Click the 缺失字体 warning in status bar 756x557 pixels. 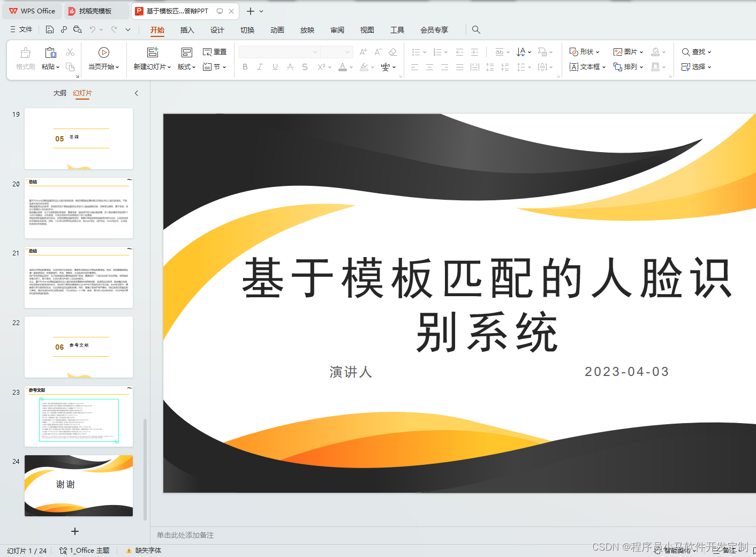143,550
